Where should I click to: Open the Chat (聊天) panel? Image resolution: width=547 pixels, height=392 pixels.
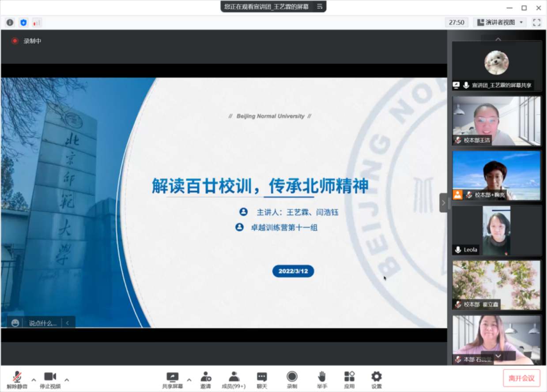[x=262, y=380]
